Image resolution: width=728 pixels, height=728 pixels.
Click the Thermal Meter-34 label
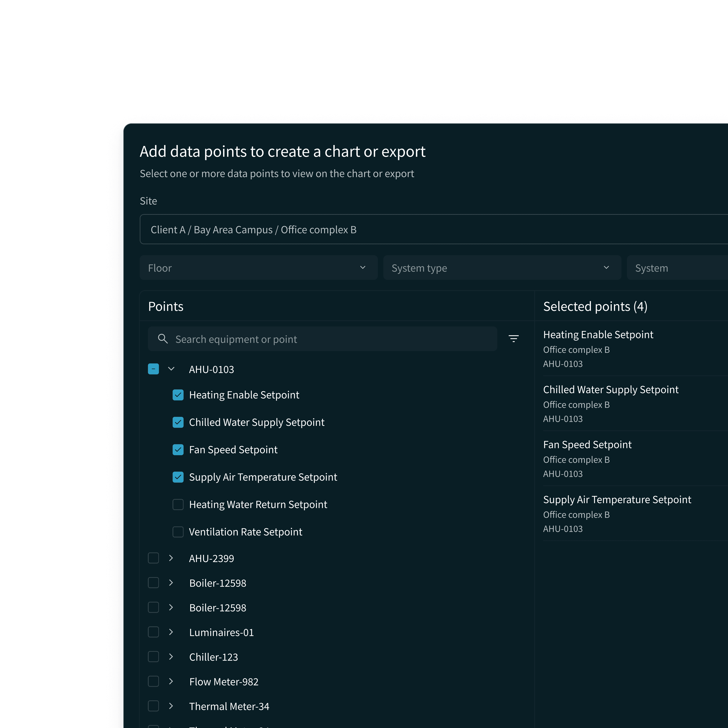point(229,706)
